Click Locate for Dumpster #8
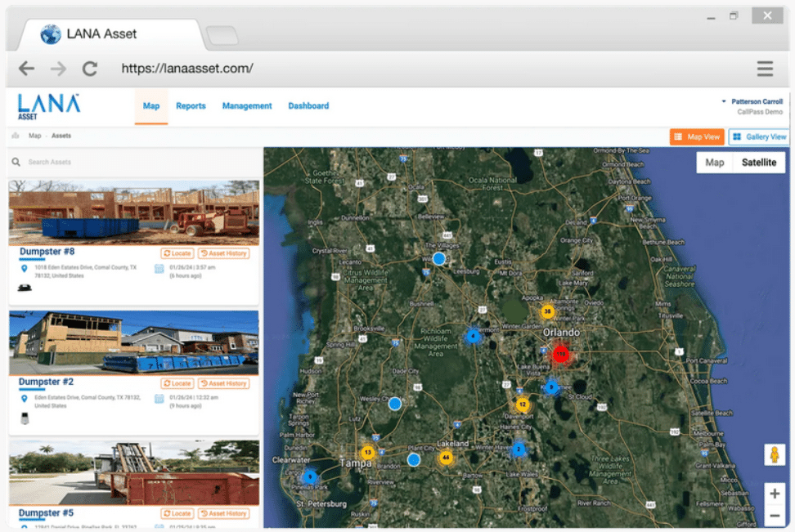The width and height of the screenshot is (795, 532). click(x=177, y=253)
